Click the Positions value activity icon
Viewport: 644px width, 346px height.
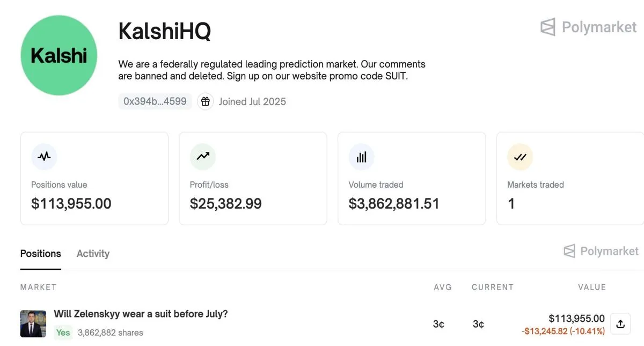(x=45, y=157)
